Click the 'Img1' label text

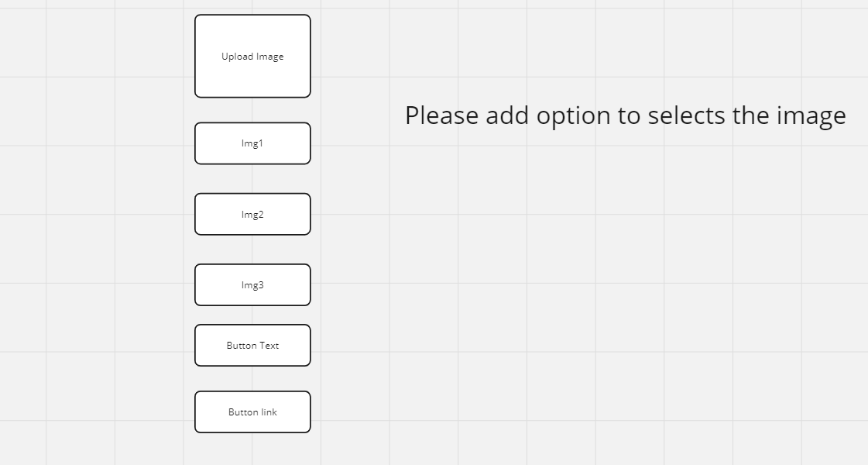[252, 143]
